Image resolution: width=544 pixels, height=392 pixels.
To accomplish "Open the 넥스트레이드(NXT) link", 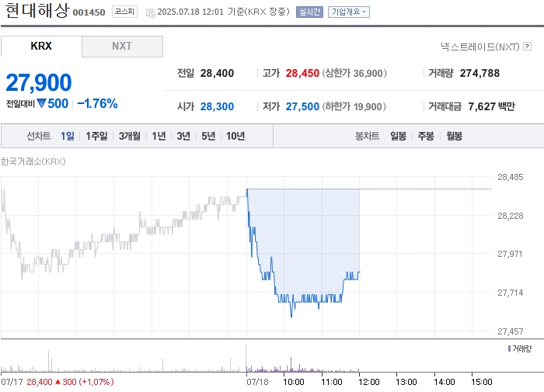I will [x=479, y=47].
